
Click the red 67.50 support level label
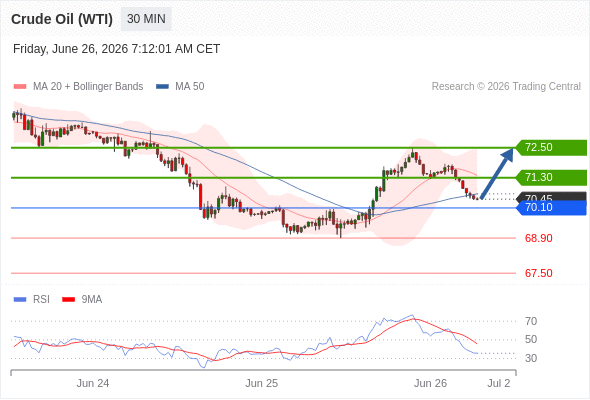539,273
